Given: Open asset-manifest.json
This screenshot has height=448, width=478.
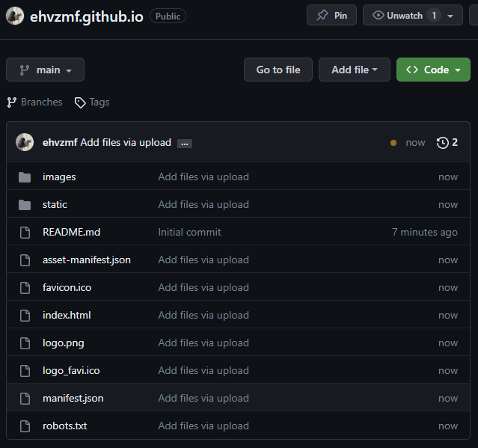Looking at the screenshot, I should click(x=87, y=260).
